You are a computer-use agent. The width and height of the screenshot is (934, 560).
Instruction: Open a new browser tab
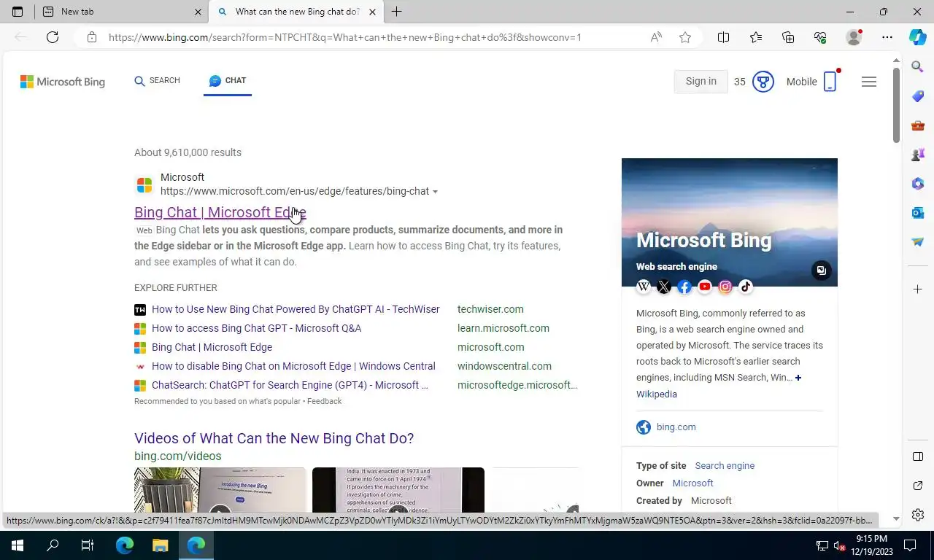click(x=397, y=12)
